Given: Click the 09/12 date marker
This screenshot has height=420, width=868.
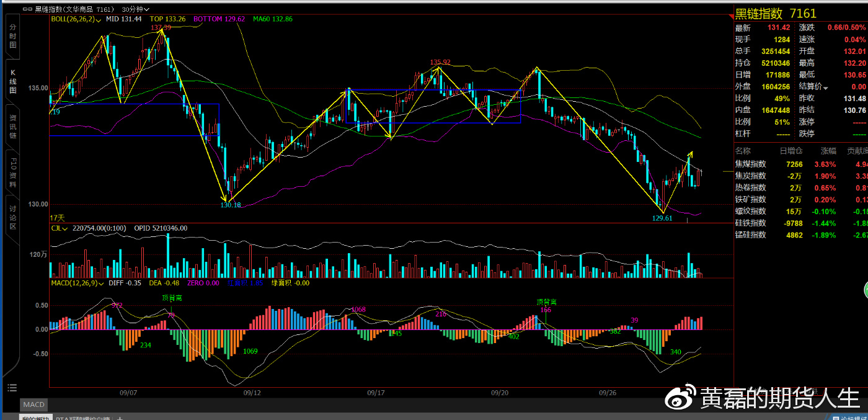Looking at the screenshot, I should click(252, 393).
